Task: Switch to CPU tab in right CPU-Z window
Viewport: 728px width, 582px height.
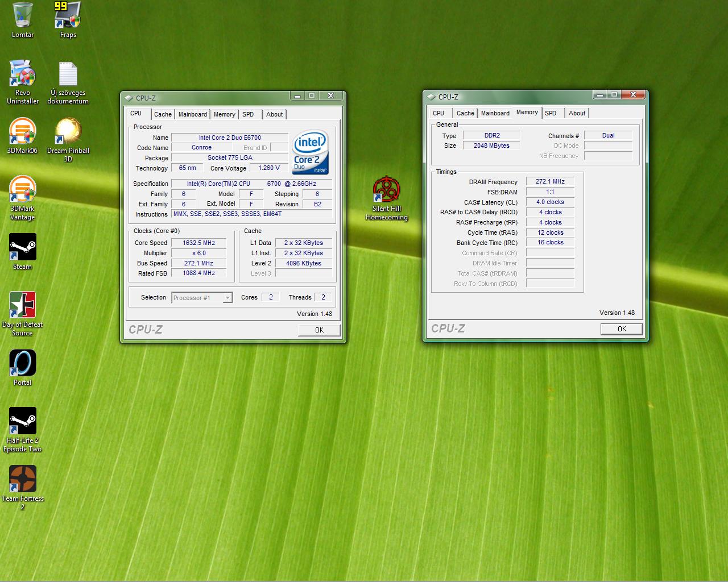Action: [x=439, y=113]
